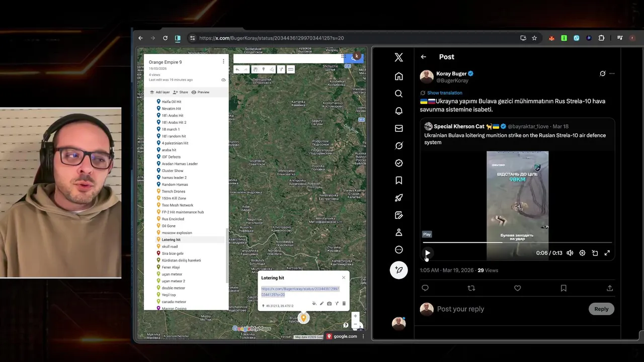Open the post's three-dot options menu
Image resolution: width=644 pixels, height=362 pixels.
tap(612, 73)
